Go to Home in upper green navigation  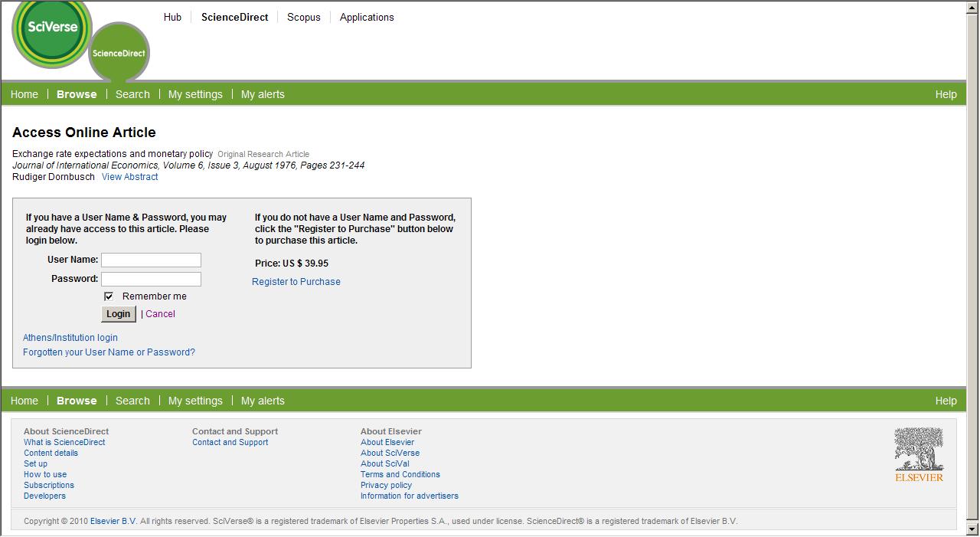pyautogui.click(x=24, y=94)
